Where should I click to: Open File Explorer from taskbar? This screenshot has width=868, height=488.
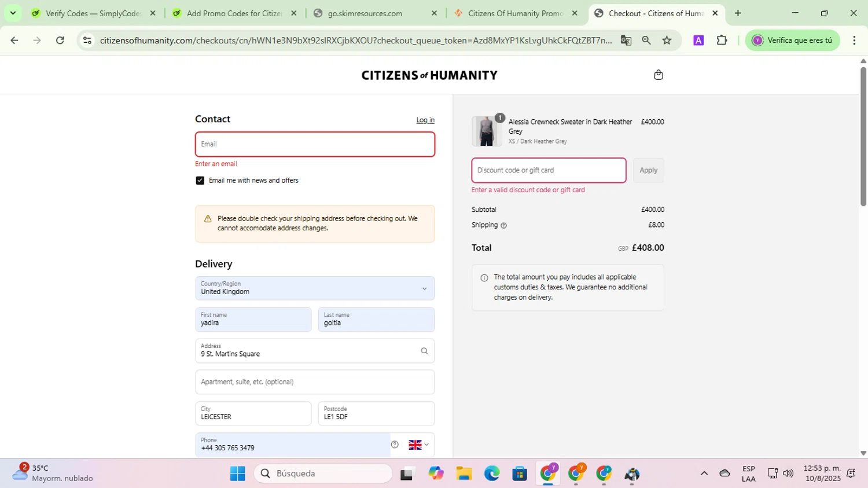464,474
